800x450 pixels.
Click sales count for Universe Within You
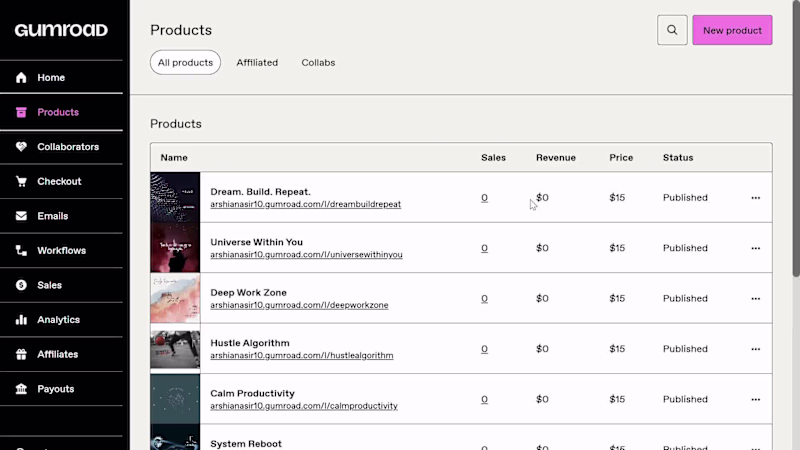pos(484,248)
